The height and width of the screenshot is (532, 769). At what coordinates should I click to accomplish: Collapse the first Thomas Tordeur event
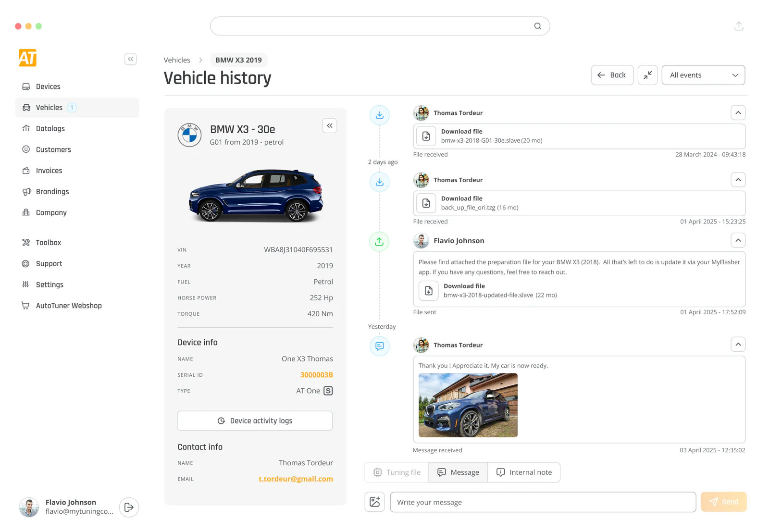coord(738,113)
